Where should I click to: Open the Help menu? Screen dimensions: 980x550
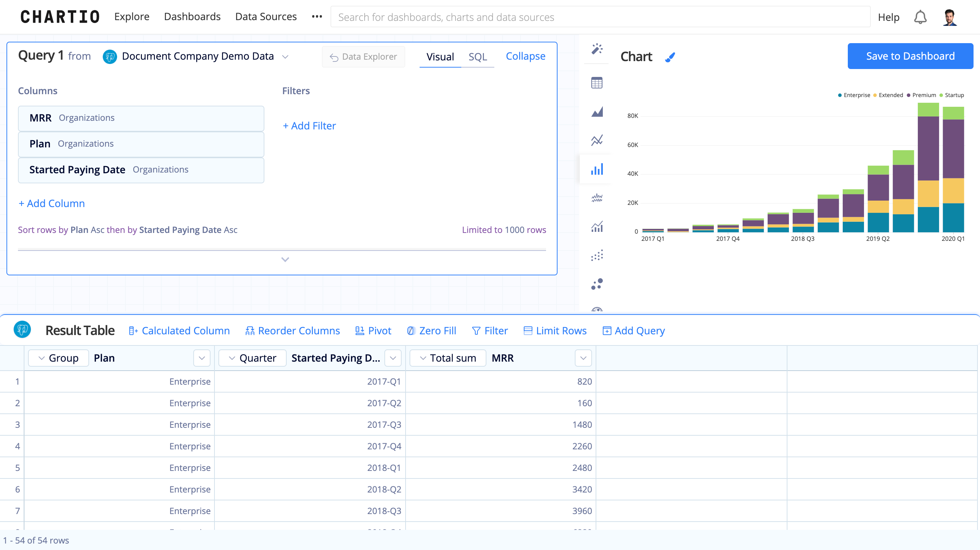tap(888, 17)
